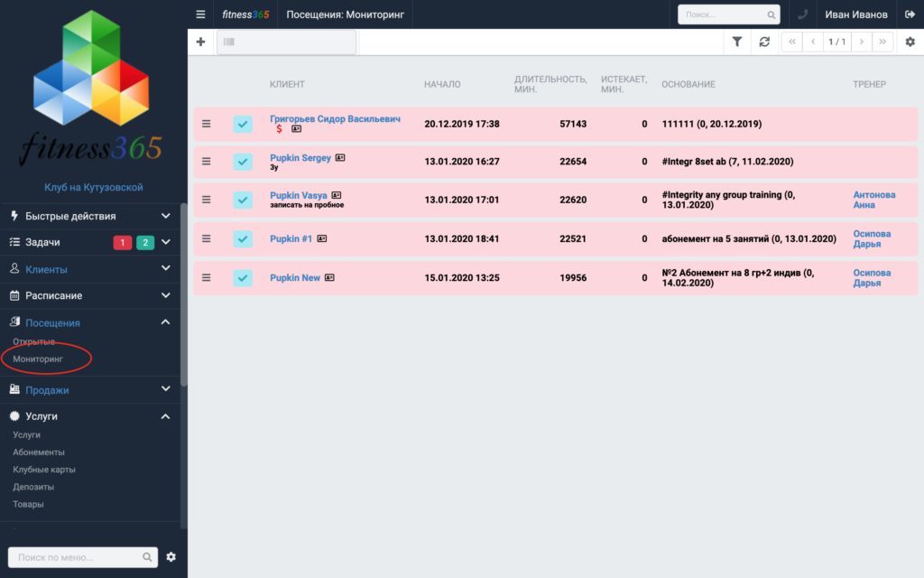Viewport: 924px width, 578px height.
Task: Expand the Продажи menu section
Action: 90,390
